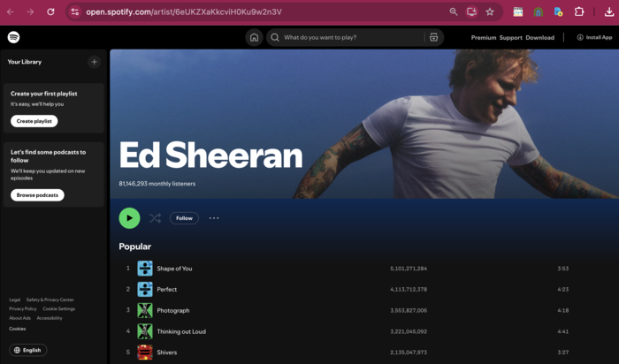The height and width of the screenshot is (364, 619).
Task: Select the Shape of You track title
Action: (x=174, y=269)
